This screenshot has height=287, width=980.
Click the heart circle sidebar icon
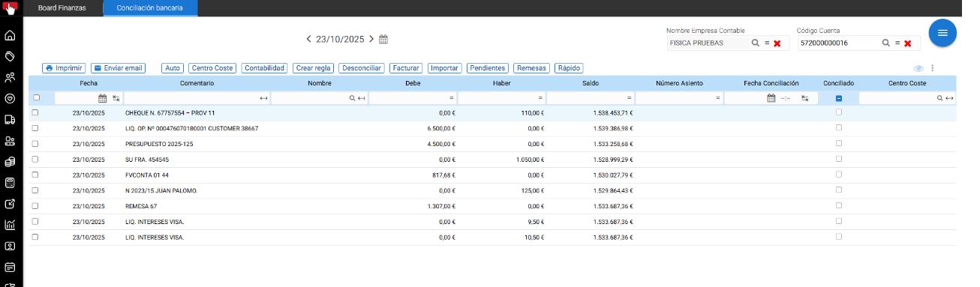click(10, 98)
